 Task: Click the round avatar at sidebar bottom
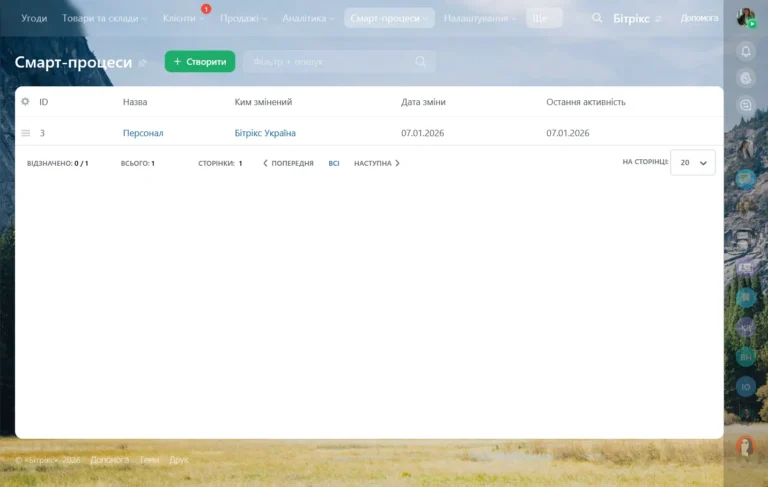(x=745, y=446)
